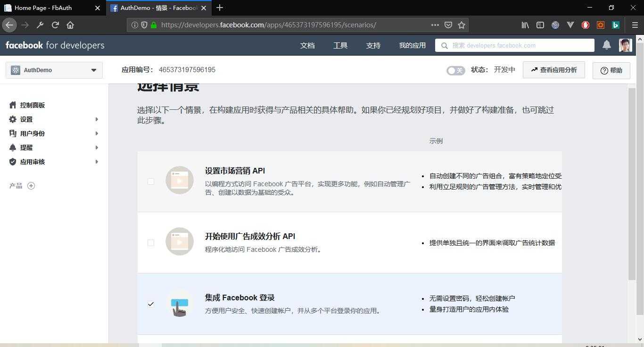Select 开始使用广告成效分析 API title

(250, 236)
